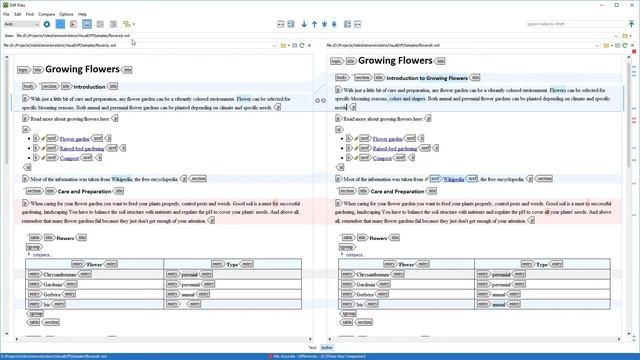This screenshot has height=360, width=640.
Task: Open the Options menu
Action: pos(66,14)
